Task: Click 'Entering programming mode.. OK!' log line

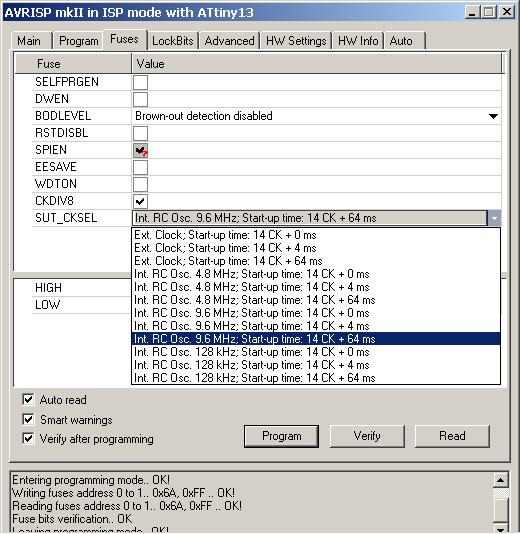Action: coord(91,480)
